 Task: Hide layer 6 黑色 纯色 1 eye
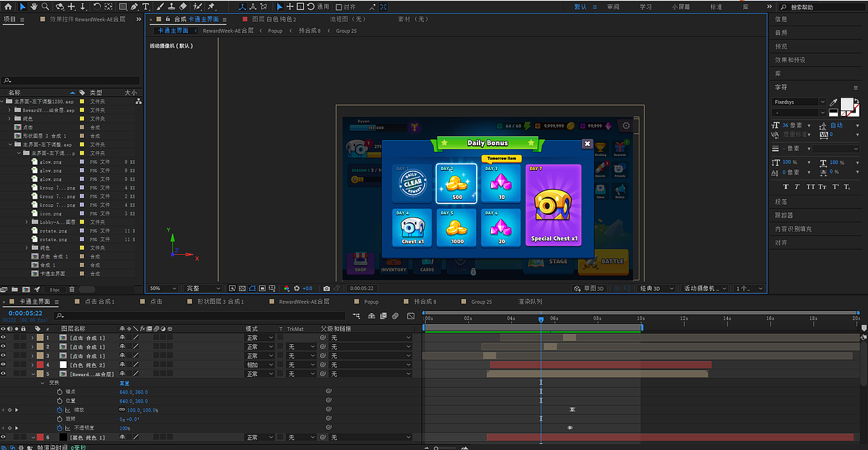click(x=3, y=438)
